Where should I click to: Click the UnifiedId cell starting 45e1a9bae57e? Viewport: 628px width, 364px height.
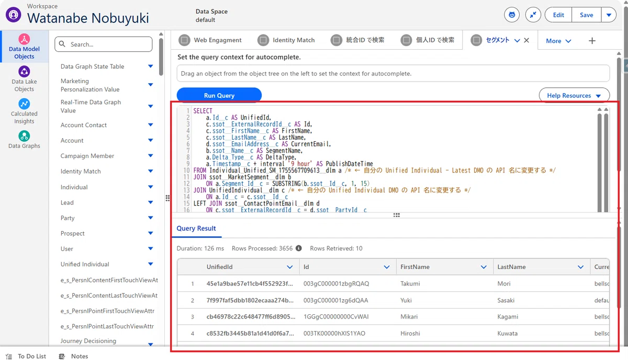[x=250, y=284]
